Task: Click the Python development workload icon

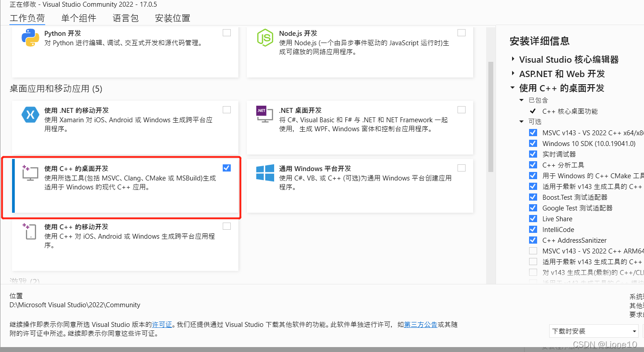Action: (30, 38)
